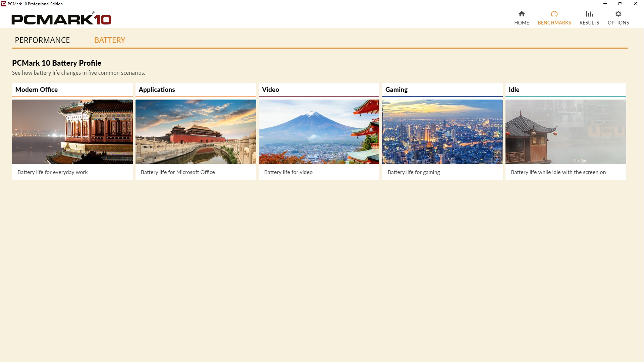Open the Gaming scenario heading

coord(396,89)
